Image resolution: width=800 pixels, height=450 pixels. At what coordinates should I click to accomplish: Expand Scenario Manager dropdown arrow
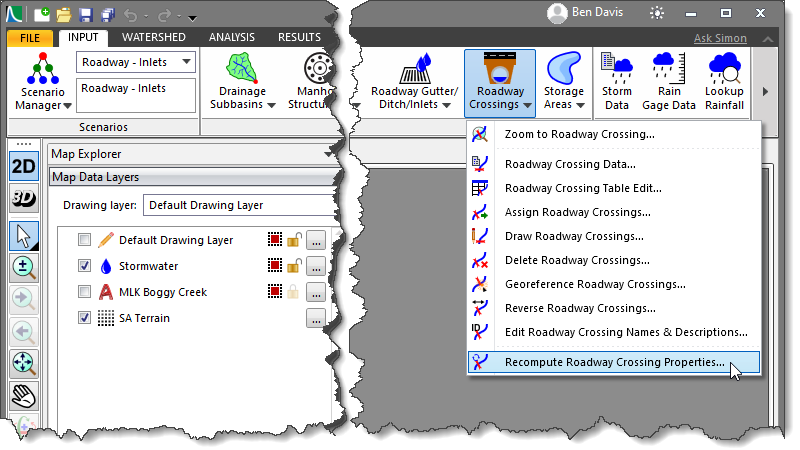pos(67,106)
